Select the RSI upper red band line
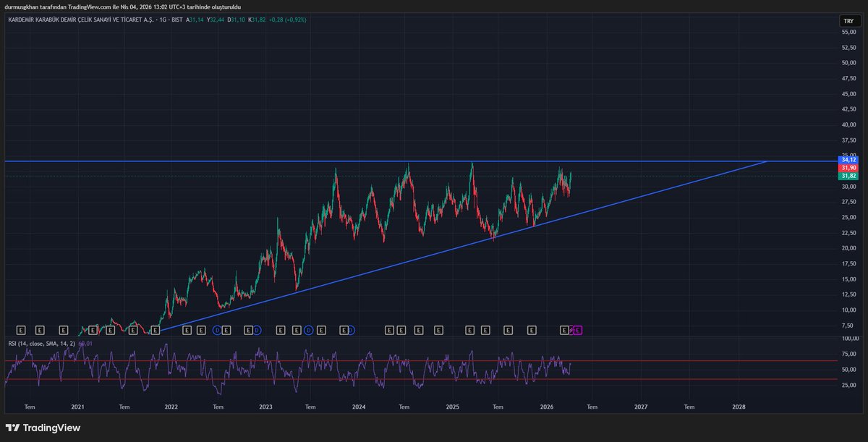 (420, 360)
